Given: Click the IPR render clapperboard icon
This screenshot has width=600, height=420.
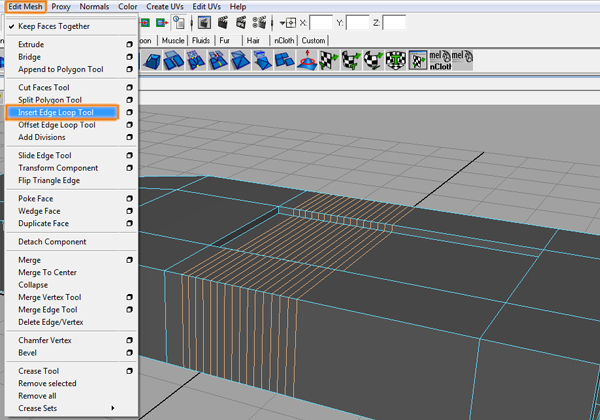Looking at the screenshot, I should tap(241, 23).
